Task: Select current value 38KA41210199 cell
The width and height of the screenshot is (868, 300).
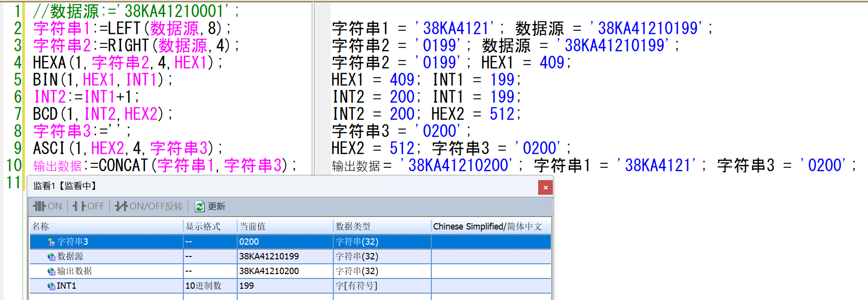Action: point(284,256)
